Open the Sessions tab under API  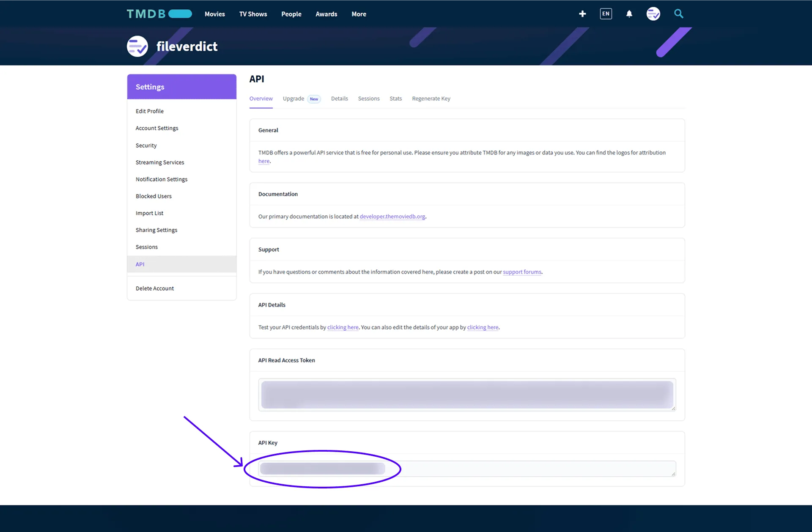tap(369, 99)
